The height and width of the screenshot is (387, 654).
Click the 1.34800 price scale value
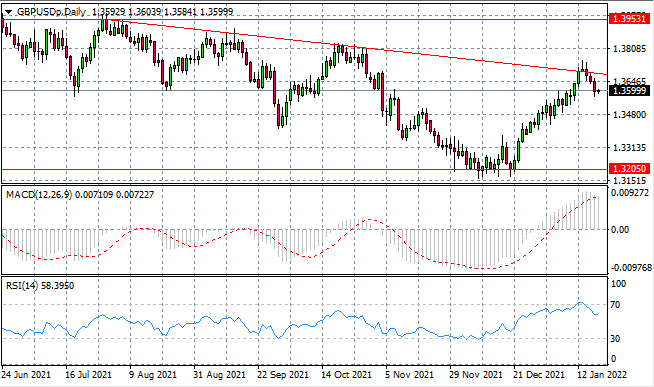(x=629, y=114)
